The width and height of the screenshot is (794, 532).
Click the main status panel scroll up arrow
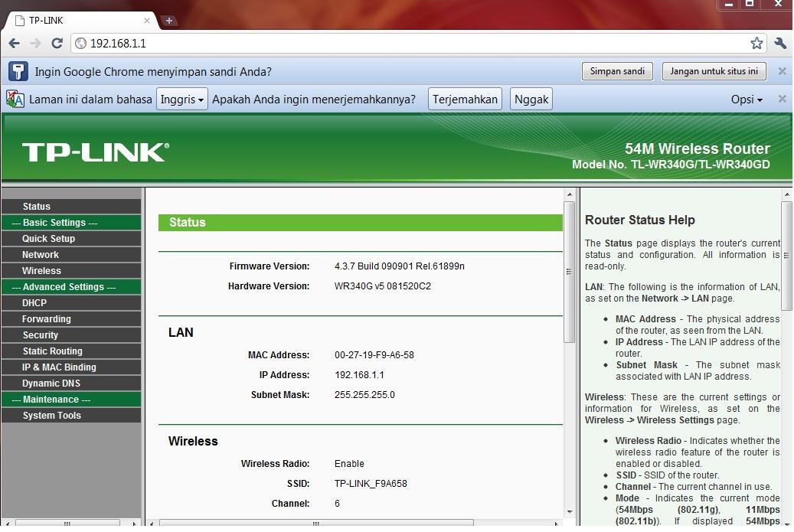pos(569,195)
